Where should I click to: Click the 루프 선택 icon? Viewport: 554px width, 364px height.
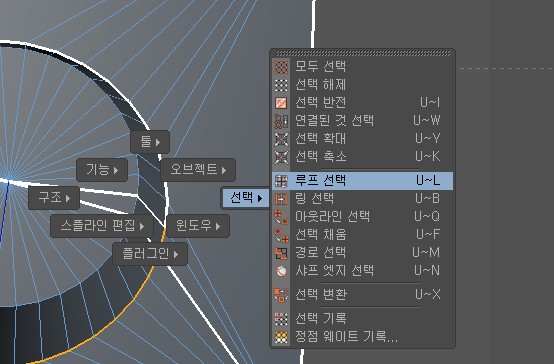tap(281, 181)
